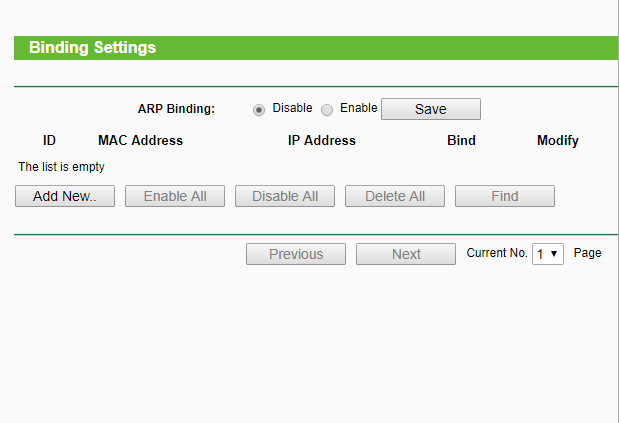
Task: Select the Enable ARP Binding radio button
Action: tap(327, 109)
